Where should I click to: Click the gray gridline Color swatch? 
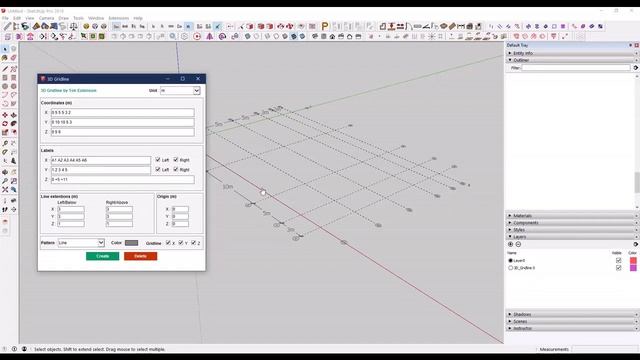[131, 242]
